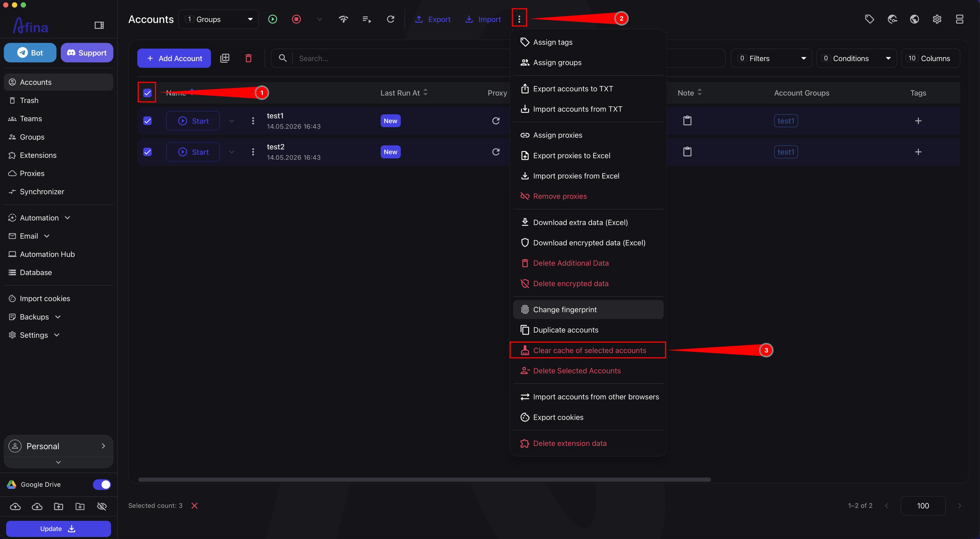
Task: Open the Columns selector
Action: (930, 58)
